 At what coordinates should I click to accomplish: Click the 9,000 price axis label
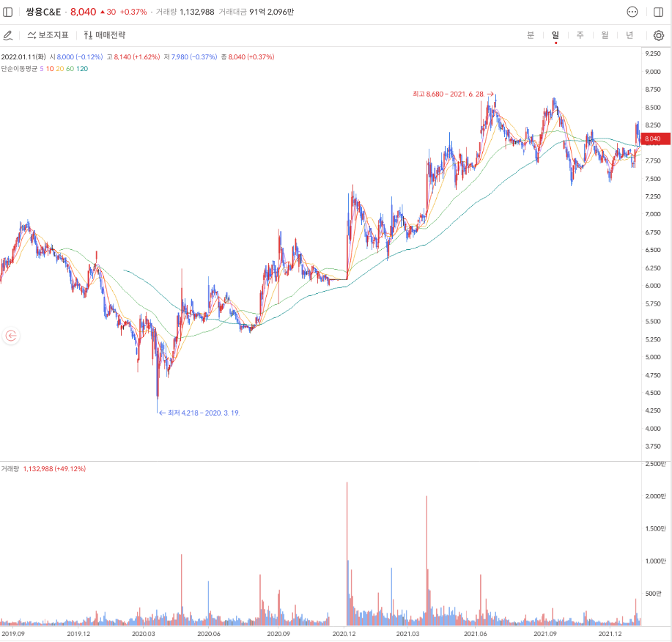(653, 72)
